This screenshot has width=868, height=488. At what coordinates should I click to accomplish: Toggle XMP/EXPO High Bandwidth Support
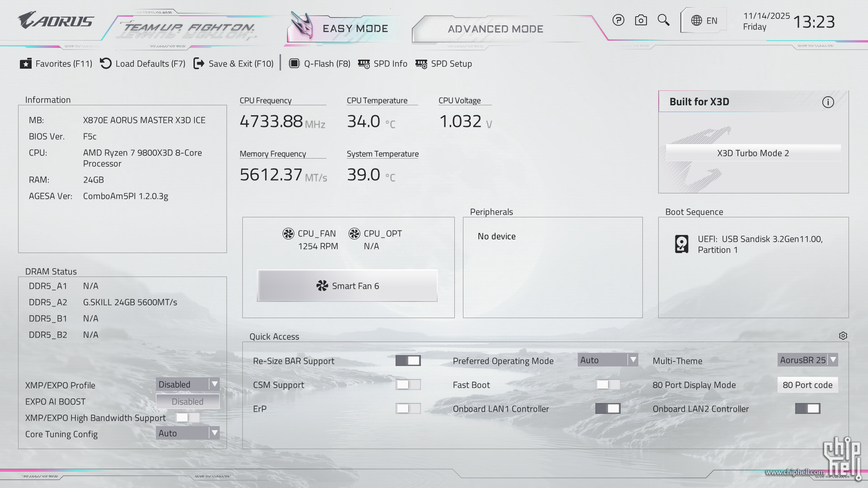[x=188, y=418]
